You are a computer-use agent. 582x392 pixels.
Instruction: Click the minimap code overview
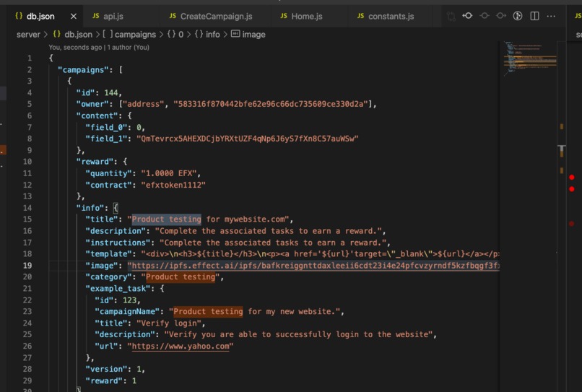pos(530,58)
